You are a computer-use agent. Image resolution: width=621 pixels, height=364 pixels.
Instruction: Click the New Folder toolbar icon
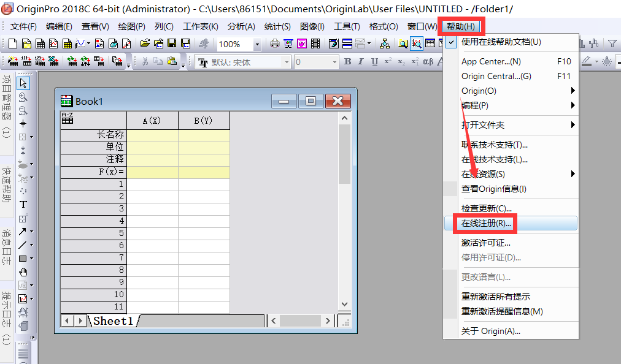tap(26, 44)
